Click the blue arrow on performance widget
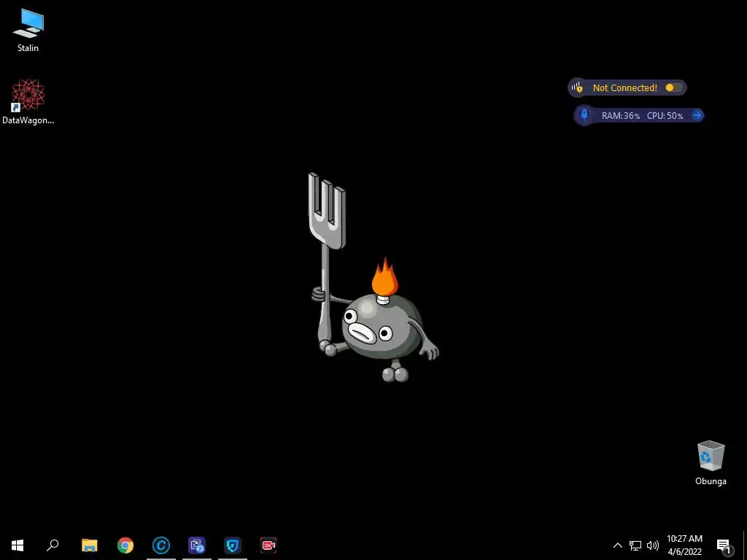This screenshot has height=560, width=747. [x=697, y=115]
